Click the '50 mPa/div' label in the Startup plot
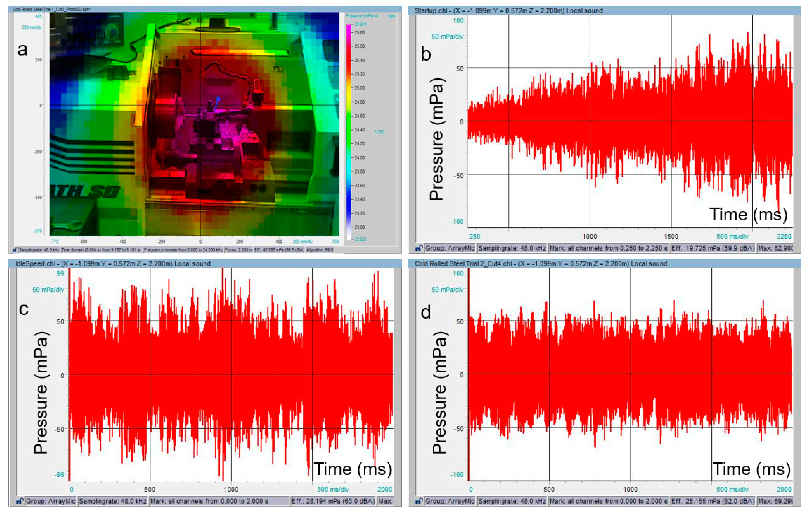This screenshot has width=812, height=517. 447,36
